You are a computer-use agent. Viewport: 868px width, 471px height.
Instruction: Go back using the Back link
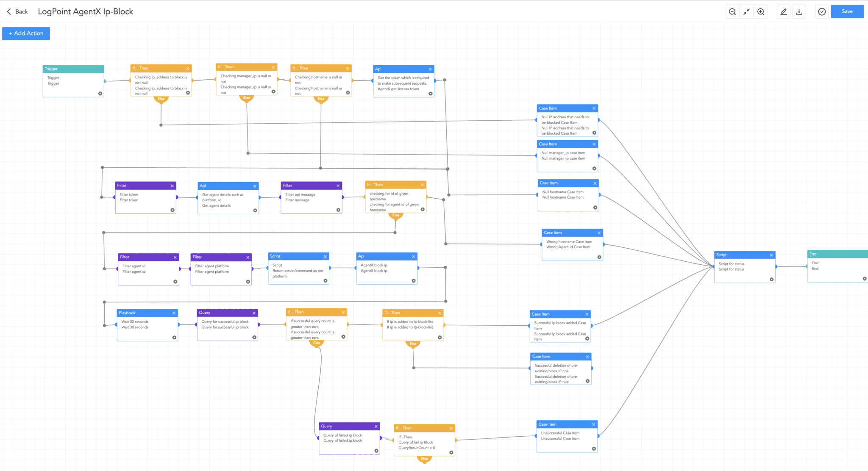(x=17, y=12)
